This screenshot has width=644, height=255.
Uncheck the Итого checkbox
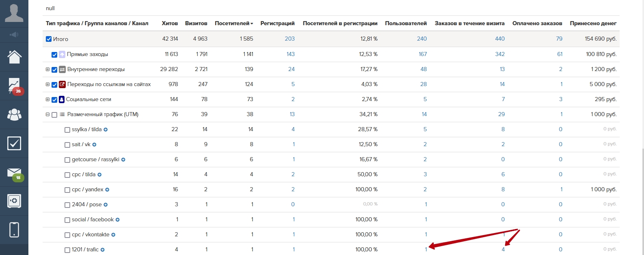[x=49, y=39]
